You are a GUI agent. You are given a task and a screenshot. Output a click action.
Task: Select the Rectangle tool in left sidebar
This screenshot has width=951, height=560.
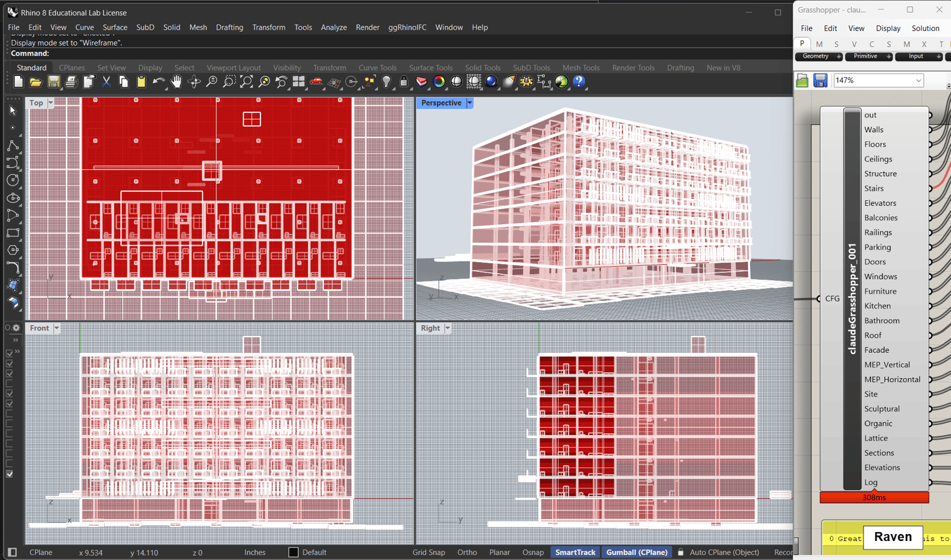(x=13, y=233)
